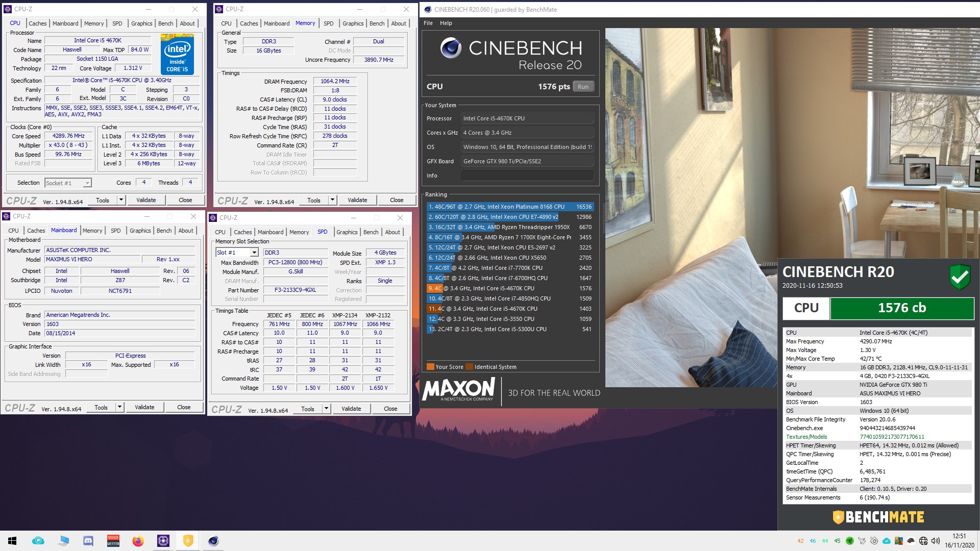Switch to CPU-Z via its taskbar icon
This screenshot has height=551, width=980.
163,541
